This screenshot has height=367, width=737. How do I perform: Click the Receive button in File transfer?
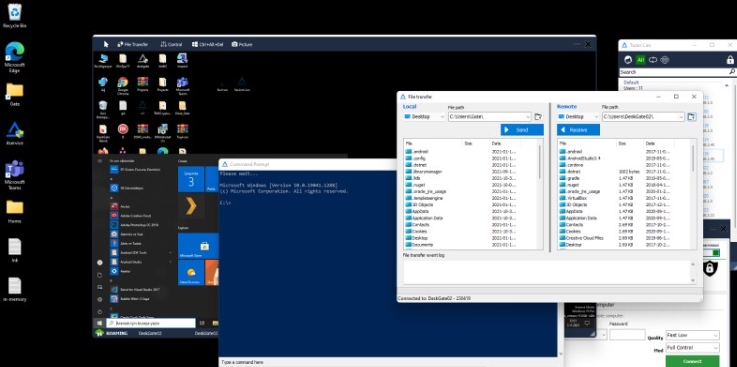tap(578, 130)
